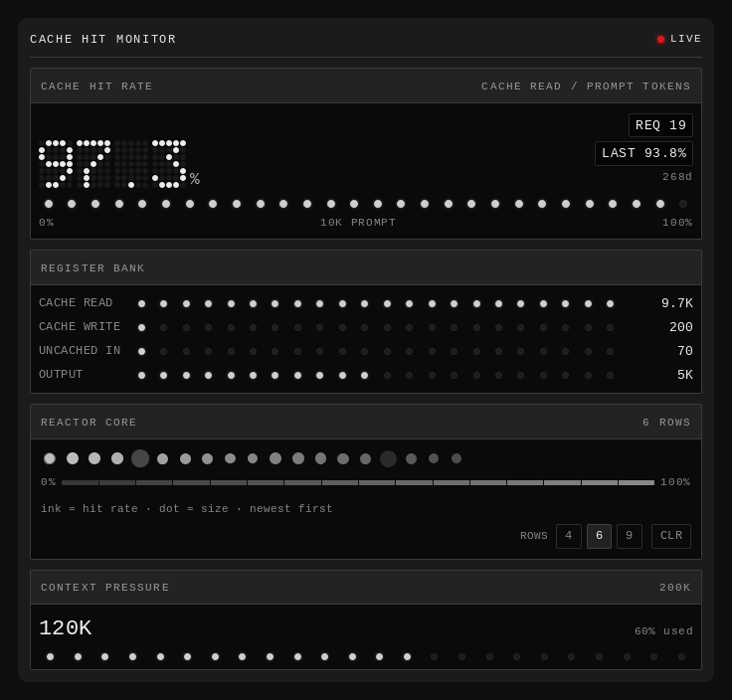Click the 5K output value
732x700 pixels.
tap(685, 375)
